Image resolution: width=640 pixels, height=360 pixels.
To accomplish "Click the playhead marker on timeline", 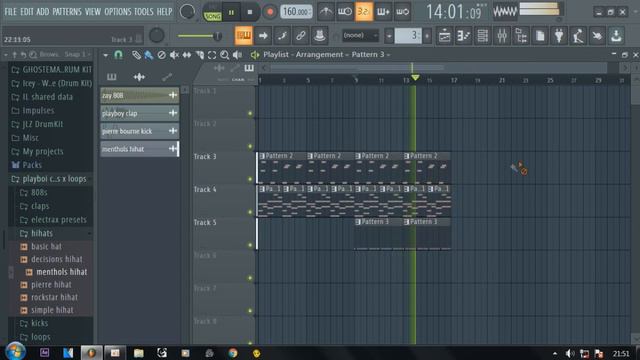I will 415,77.
